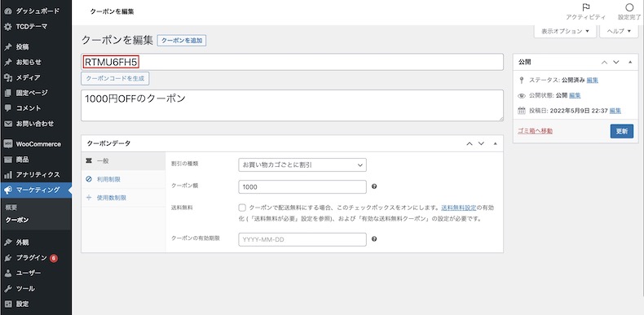644x315 pixels.
Task: Move the 公開 panel up
Action: coord(604,63)
